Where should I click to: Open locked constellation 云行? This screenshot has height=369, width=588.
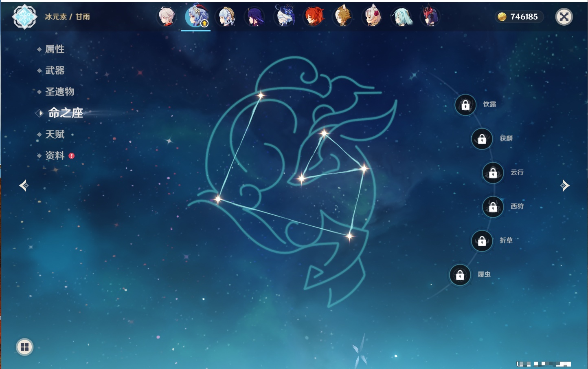(x=493, y=173)
